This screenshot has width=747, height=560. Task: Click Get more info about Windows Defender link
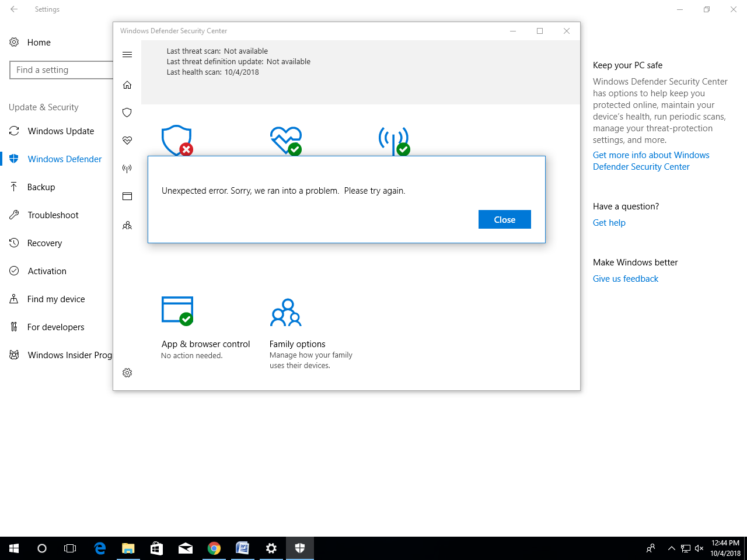[651, 161]
